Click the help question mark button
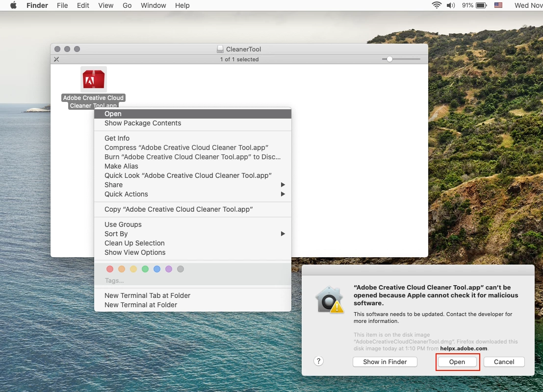Screen dimensions: 543x392 [x=319, y=361]
